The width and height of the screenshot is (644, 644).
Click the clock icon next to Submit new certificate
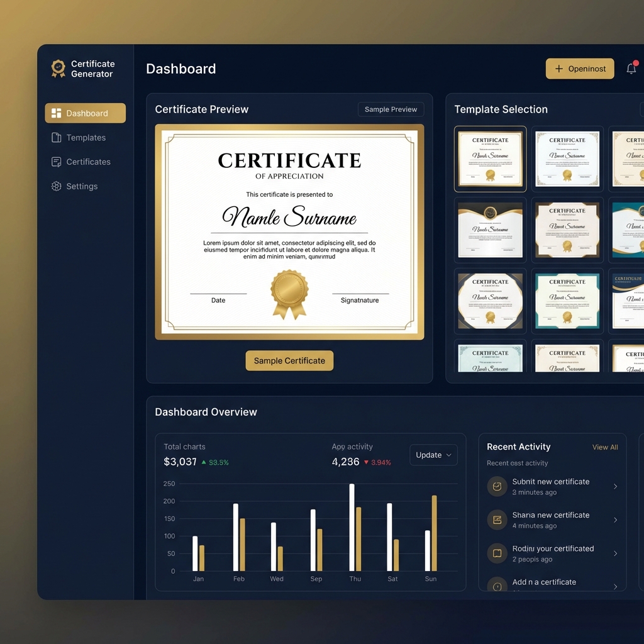click(x=497, y=486)
